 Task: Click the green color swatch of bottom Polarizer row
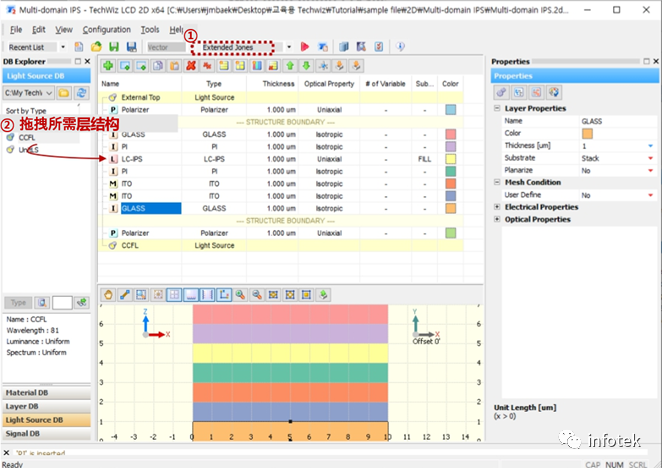(x=450, y=233)
